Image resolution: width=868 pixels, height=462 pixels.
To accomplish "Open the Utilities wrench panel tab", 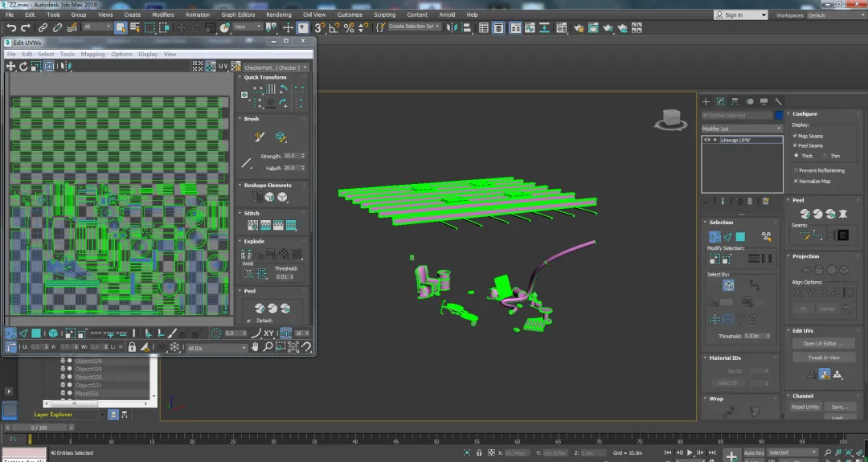I will pyautogui.click(x=778, y=102).
